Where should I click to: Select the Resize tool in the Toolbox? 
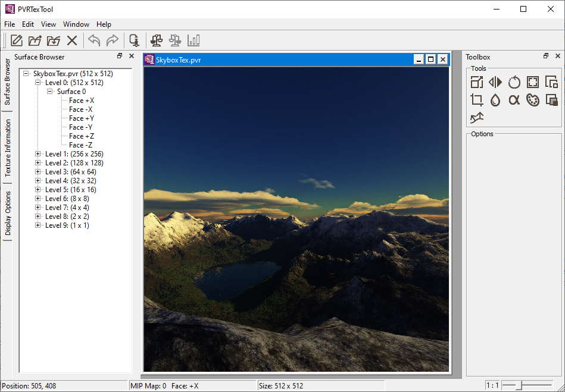(476, 82)
